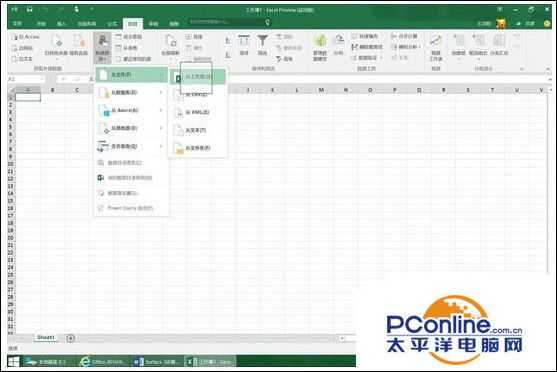Choose Power Query options menu item
Image resolution: width=557 pixels, height=372 pixels.
[131, 208]
